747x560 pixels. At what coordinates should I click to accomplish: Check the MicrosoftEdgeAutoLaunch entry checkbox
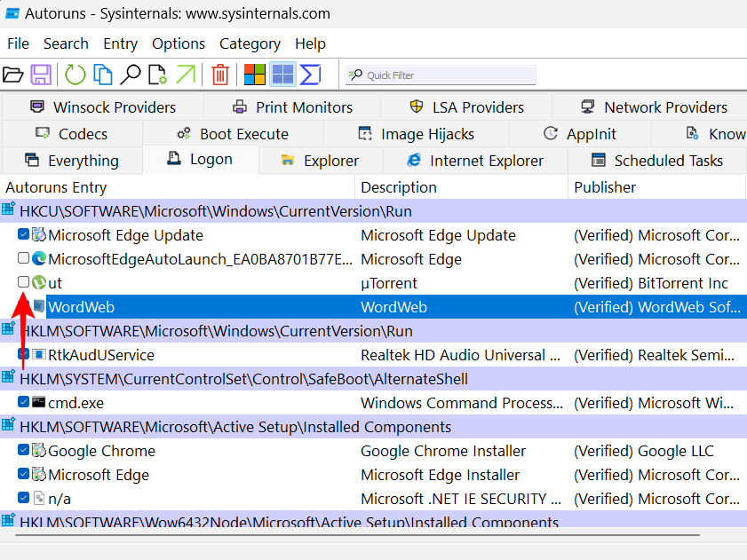coord(24,259)
